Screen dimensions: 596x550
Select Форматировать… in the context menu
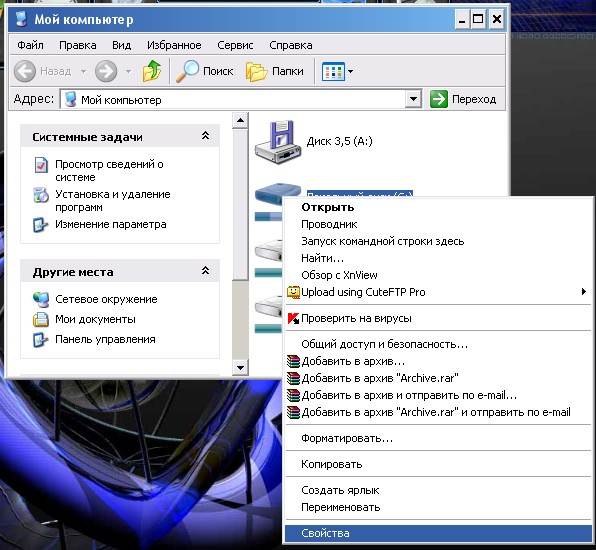[439, 438]
